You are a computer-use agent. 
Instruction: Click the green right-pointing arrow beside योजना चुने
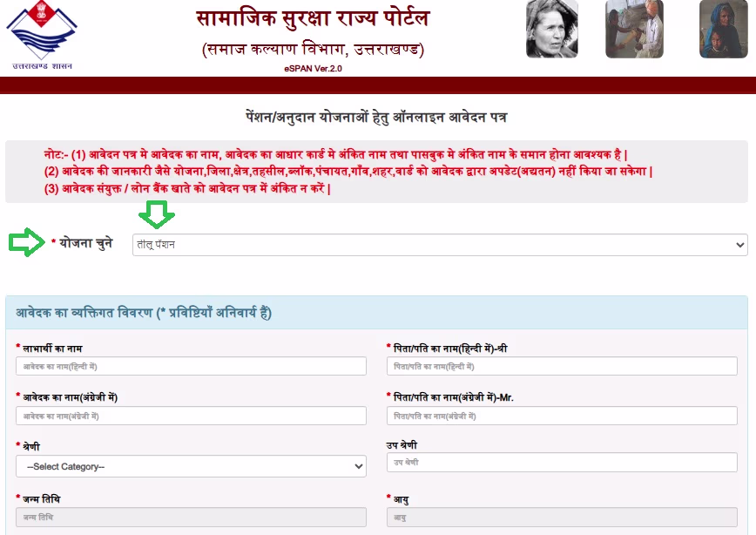[25, 243]
